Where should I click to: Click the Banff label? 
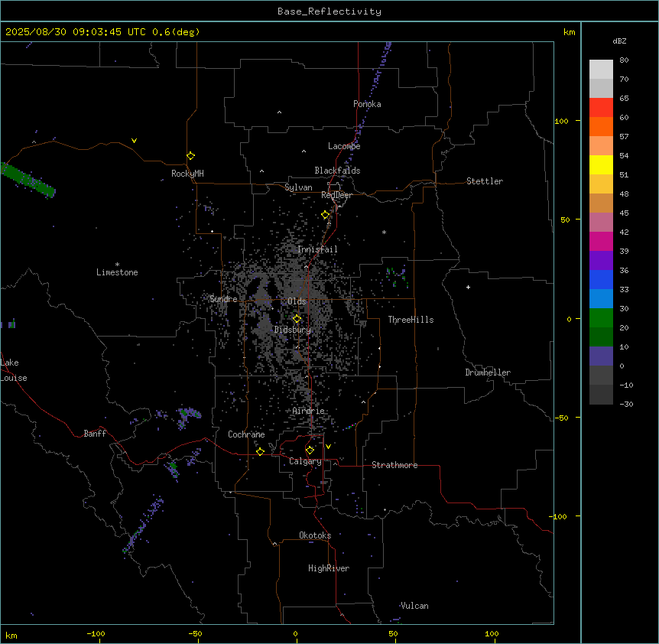(x=95, y=434)
